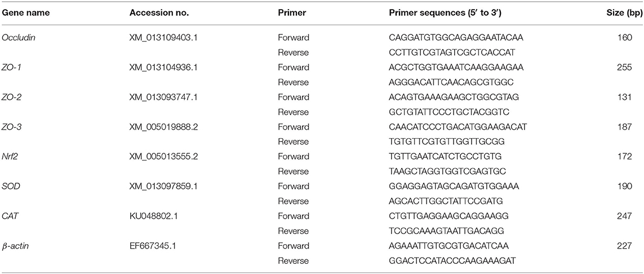
Task: Click accession XM_013104936.1
Action: (161, 67)
